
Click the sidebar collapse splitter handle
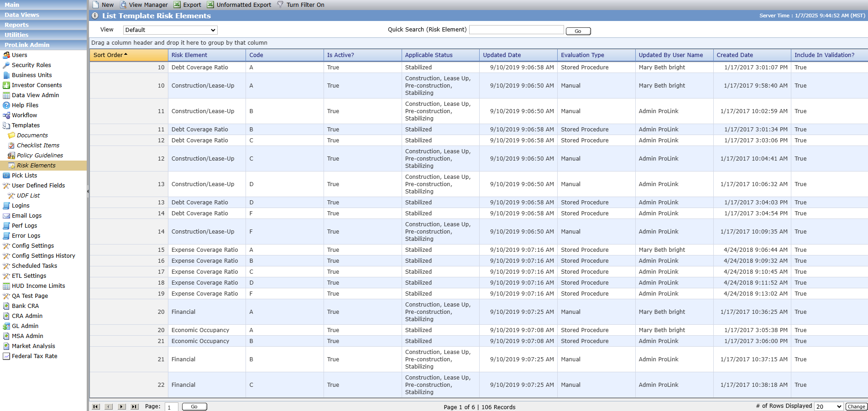click(x=88, y=191)
